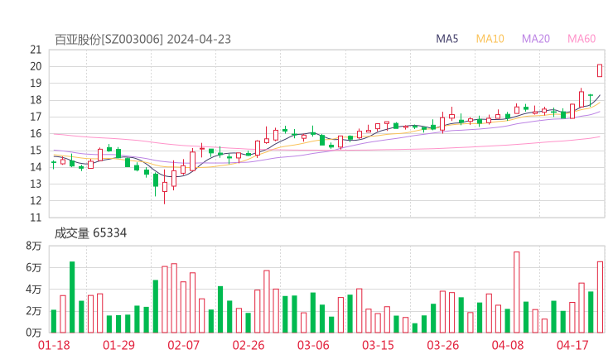Image resolution: width=613 pixels, height=364 pixels.
Task: Click the 01-29 date label
Action: tap(118, 345)
